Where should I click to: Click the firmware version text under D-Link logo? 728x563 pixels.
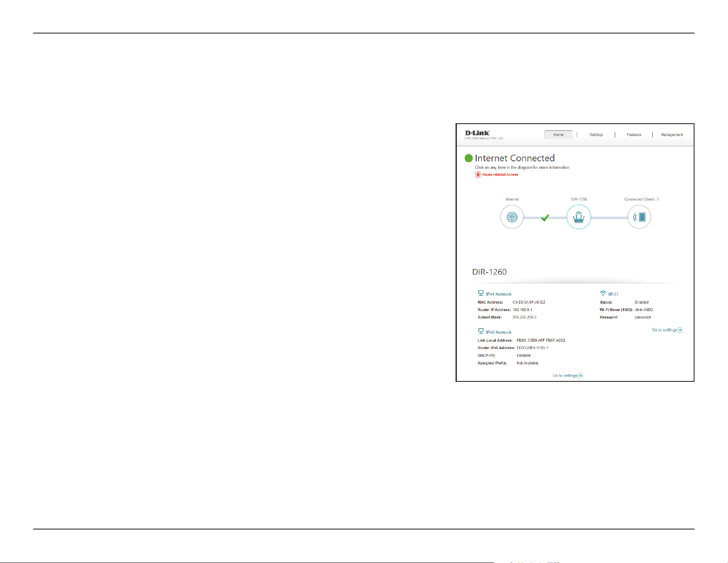pos(484,139)
